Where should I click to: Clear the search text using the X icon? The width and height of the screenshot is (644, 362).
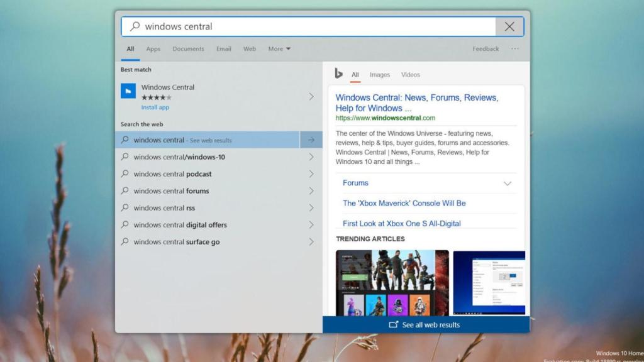(509, 26)
